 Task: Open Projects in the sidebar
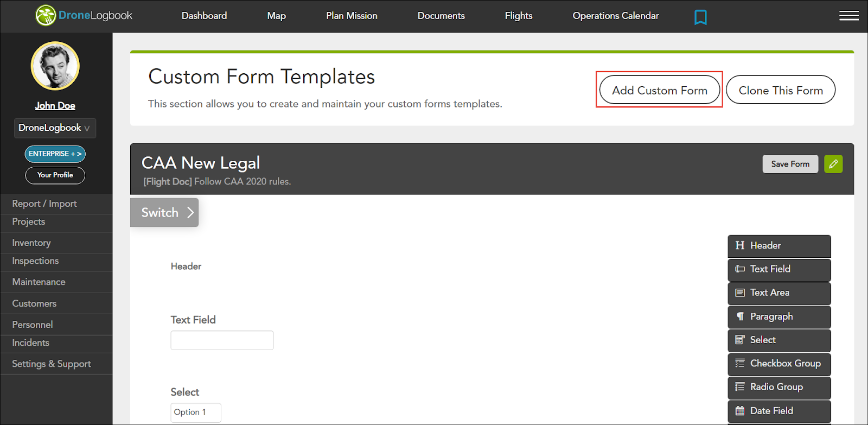(x=56, y=222)
